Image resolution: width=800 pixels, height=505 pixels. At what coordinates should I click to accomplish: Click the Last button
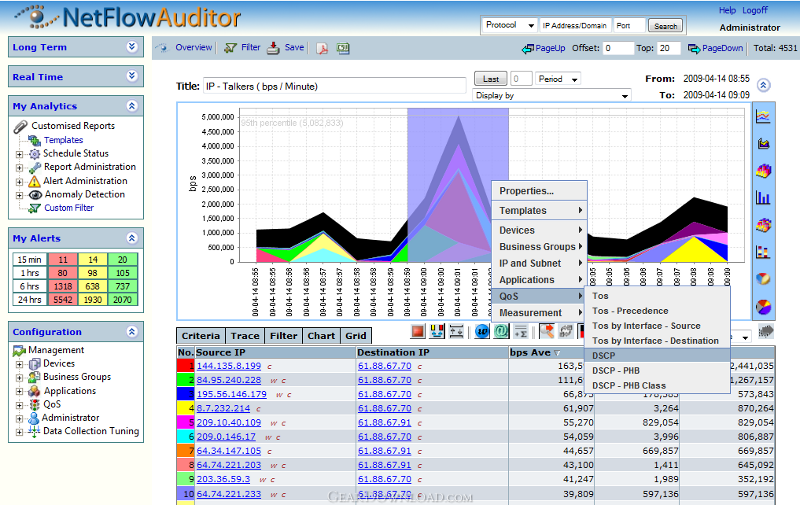(x=491, y=79)
